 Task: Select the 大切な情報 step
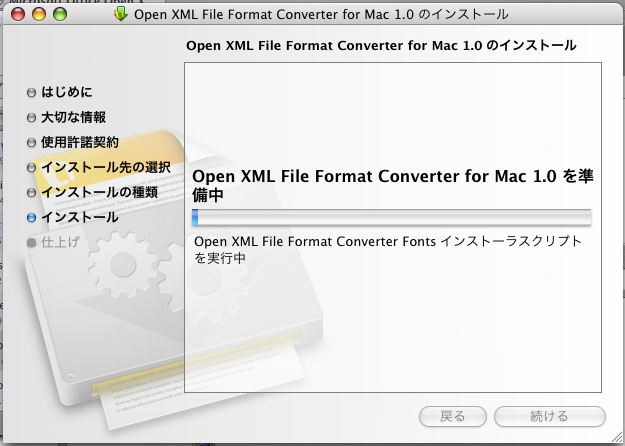point(73,117)
